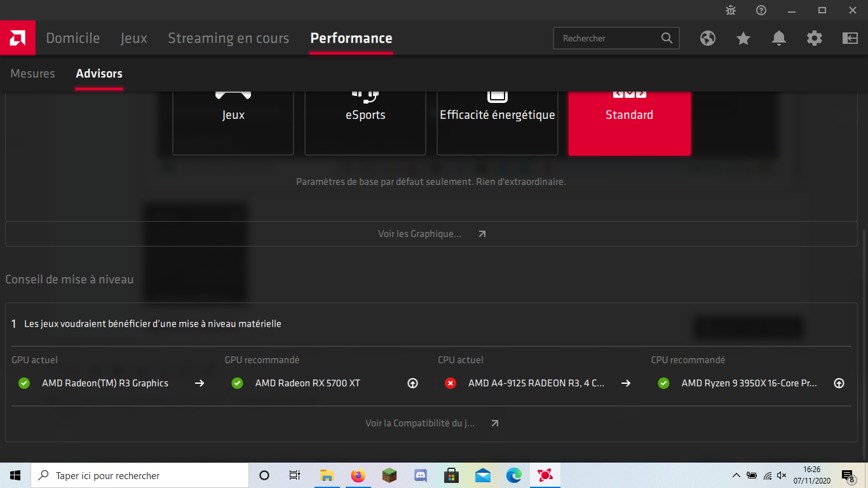The height and width of the screenshot is (488, 868).
Task: Open Voir la Compatibilité du j... link
Action: pyautogui.click(x=420, y=423)
